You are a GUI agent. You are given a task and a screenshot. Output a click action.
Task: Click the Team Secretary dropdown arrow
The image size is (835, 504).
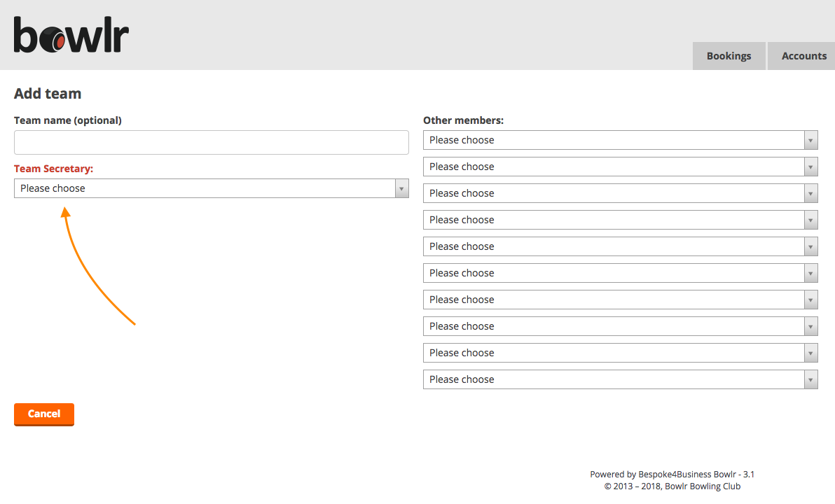coord(401,188)
